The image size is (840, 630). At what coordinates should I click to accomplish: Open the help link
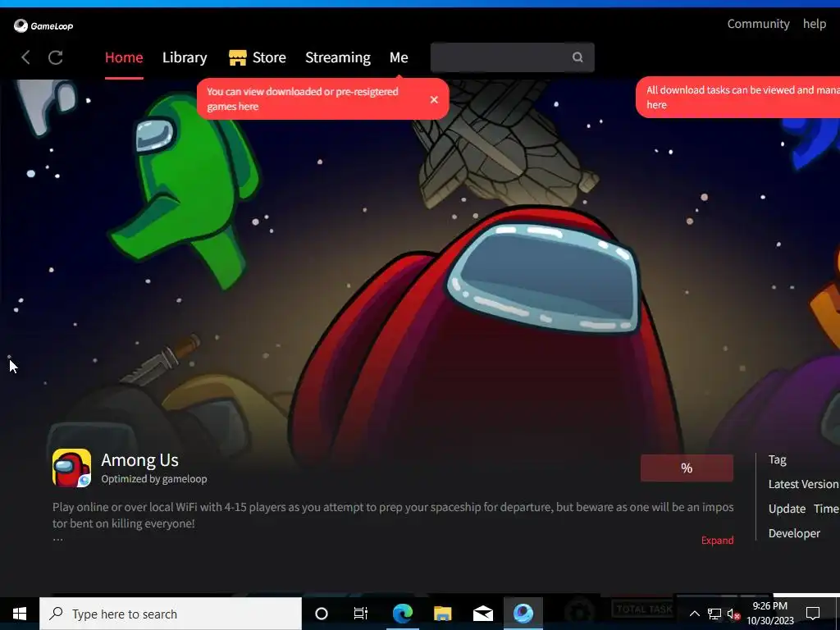(x=815, y=24)
